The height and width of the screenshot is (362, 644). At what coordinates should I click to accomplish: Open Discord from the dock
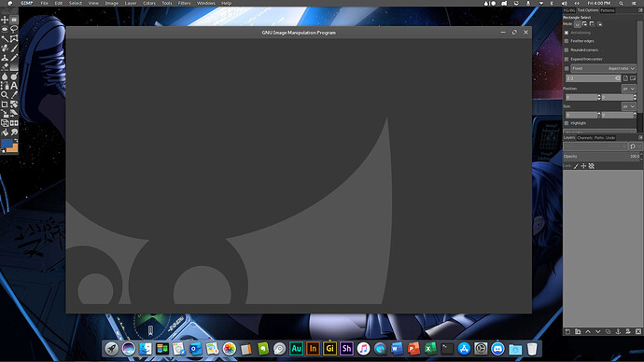click(497, 349)
